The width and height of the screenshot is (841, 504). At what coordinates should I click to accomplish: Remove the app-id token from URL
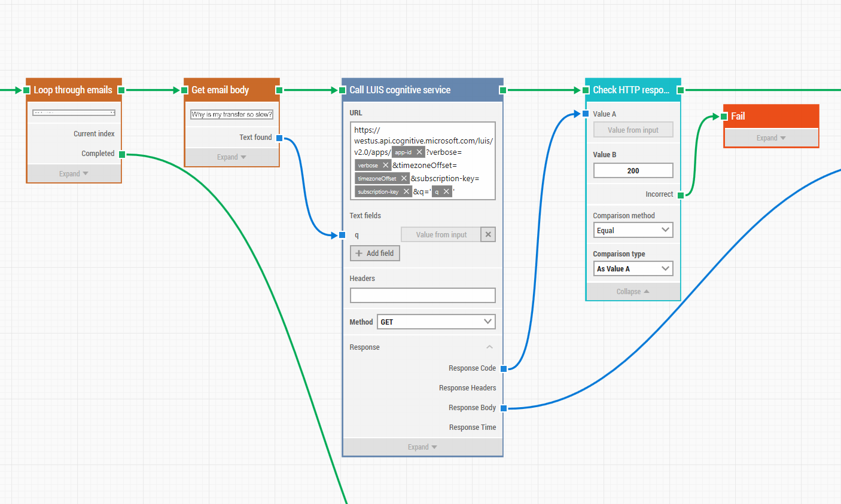point(419,152)
